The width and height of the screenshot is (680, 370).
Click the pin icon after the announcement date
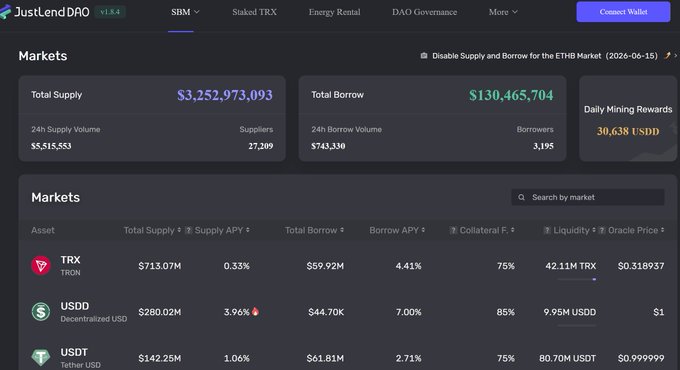click(x=667, y=56)
